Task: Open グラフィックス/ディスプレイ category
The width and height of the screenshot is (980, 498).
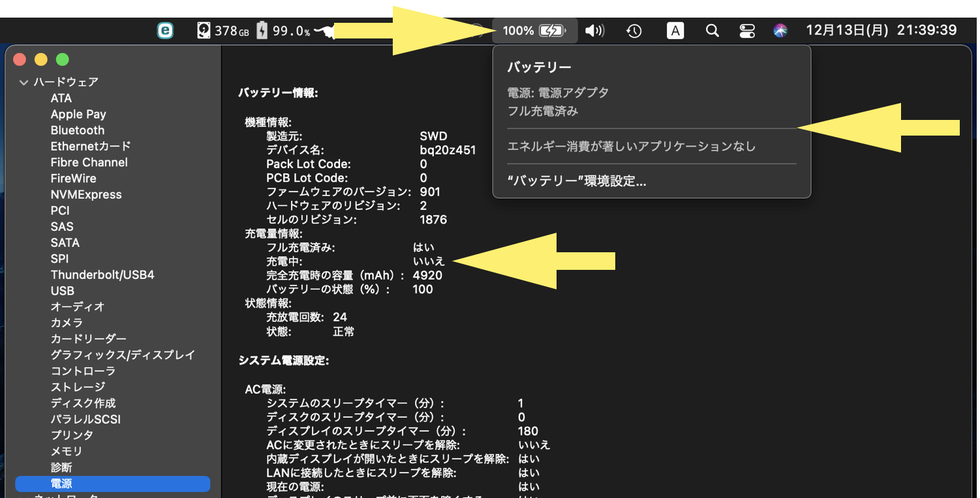Action: coord(123,355)
